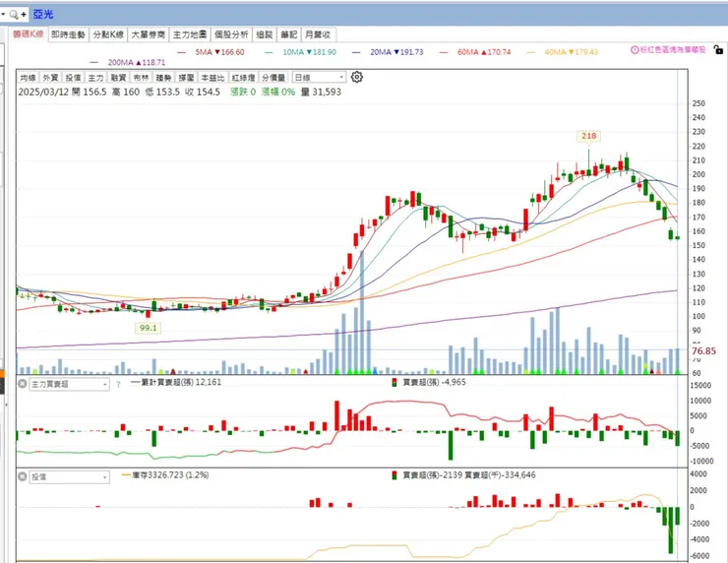Toggle the 投信 overlay button in the toolbar
The height and width of the screenshot is (563, 728).
pyautogui.click(x=73, y=77)
